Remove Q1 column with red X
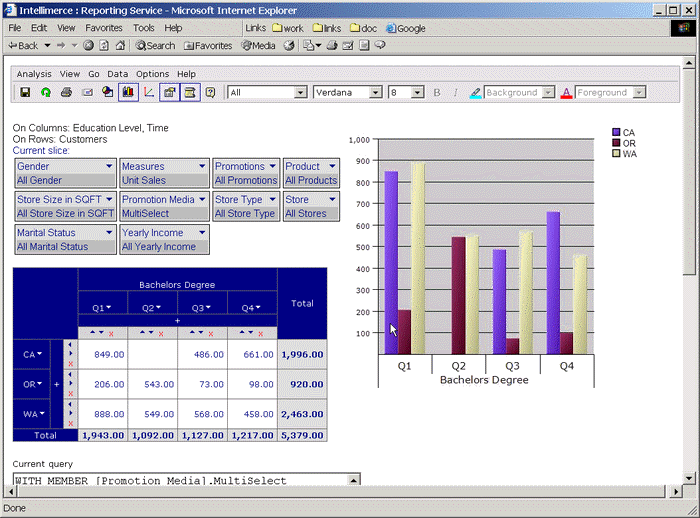This screenshot has width=700, height=518. click(x=111, y=334)
